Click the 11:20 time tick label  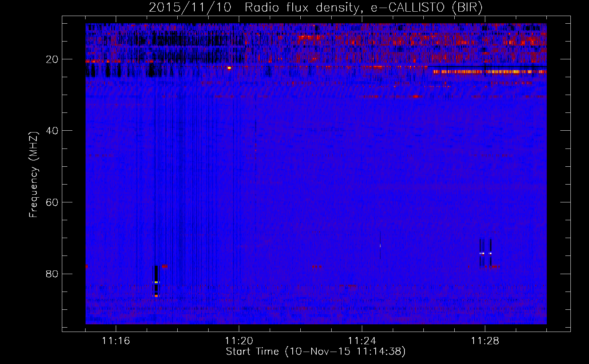coord(239,341)
